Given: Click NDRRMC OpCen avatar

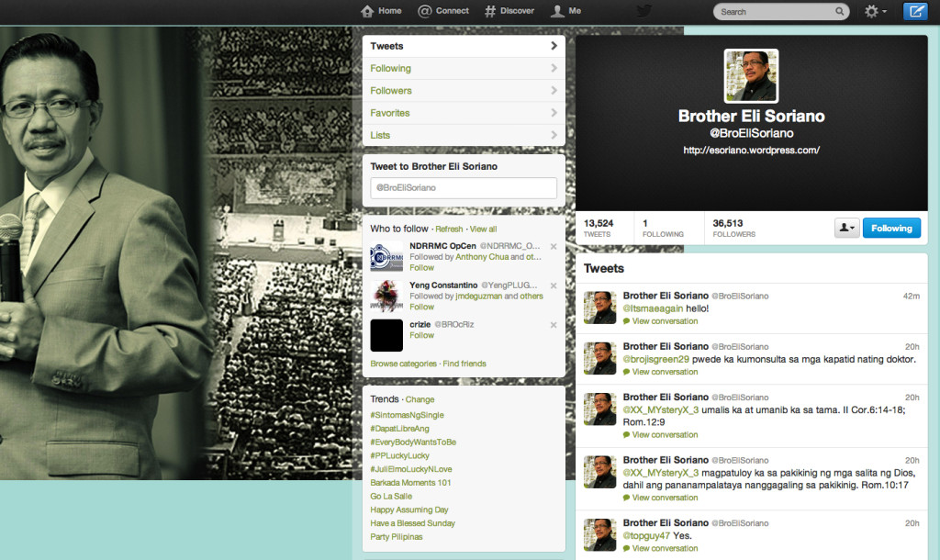Looking at the screenshot, I should click(x=386, y=257).
